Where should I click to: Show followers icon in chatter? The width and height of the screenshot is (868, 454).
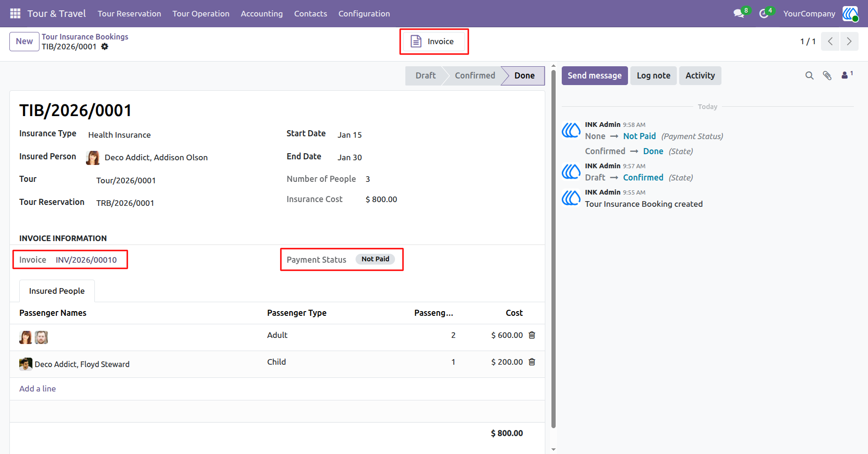click(847, 75)
